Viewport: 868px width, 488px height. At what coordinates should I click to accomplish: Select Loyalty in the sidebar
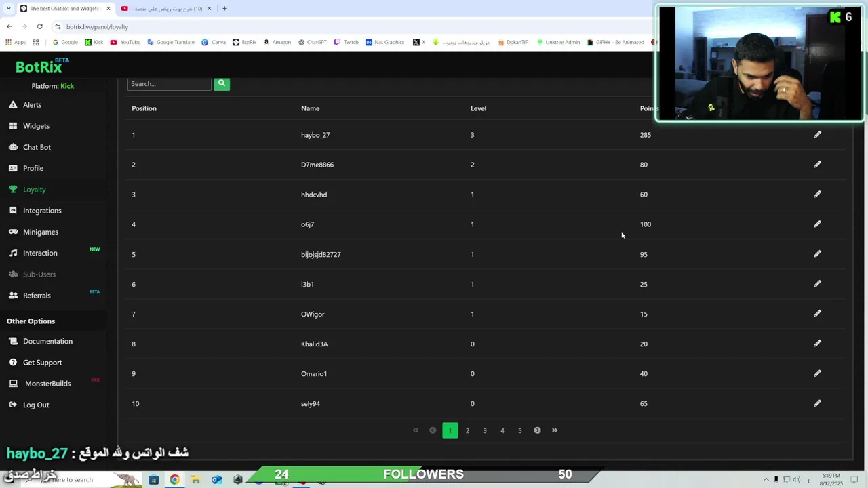pos(34,190)
